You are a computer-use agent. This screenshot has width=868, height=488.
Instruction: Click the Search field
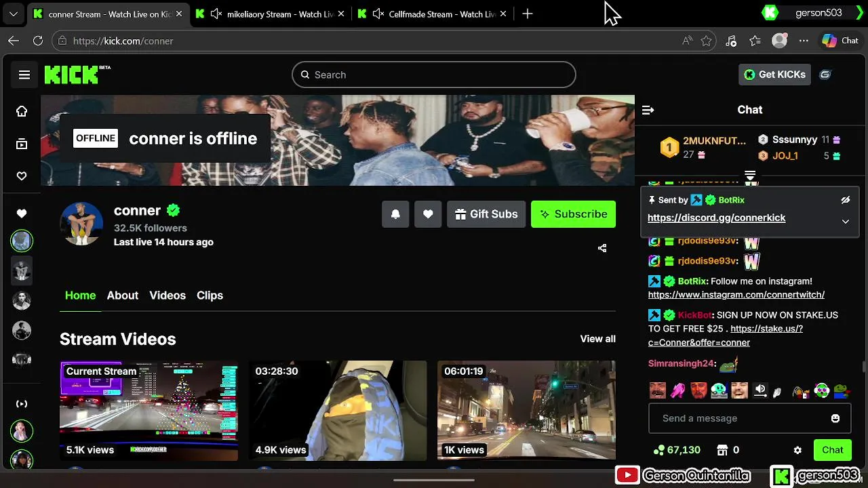click(434, 75)
